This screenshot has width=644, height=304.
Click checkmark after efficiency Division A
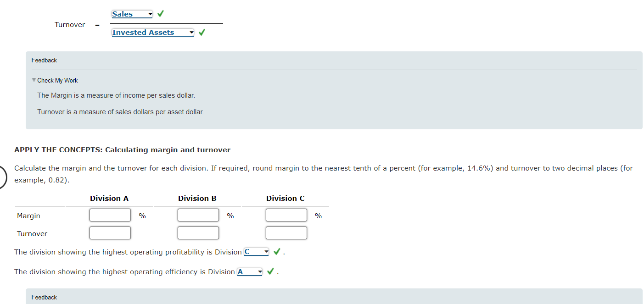click(270, 272)
